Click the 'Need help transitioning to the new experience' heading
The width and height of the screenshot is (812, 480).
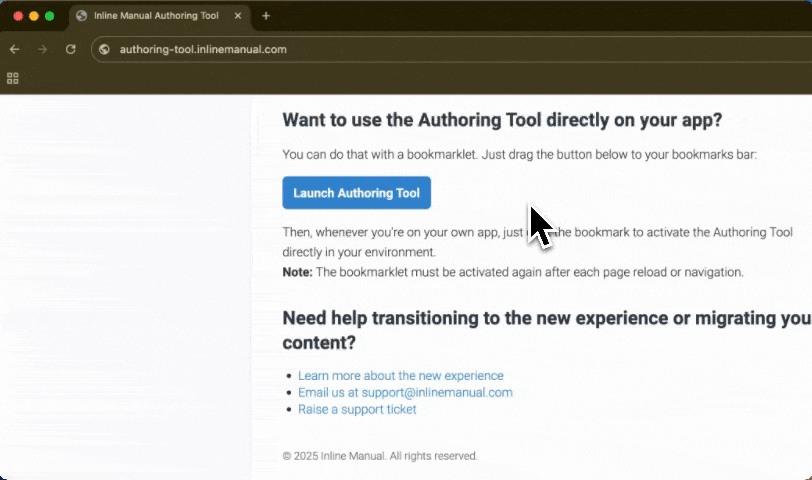click(547, 330)
